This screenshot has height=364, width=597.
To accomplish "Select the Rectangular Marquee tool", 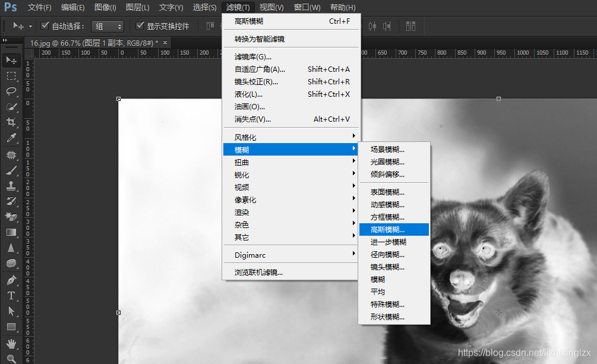I will coord(11,76).
